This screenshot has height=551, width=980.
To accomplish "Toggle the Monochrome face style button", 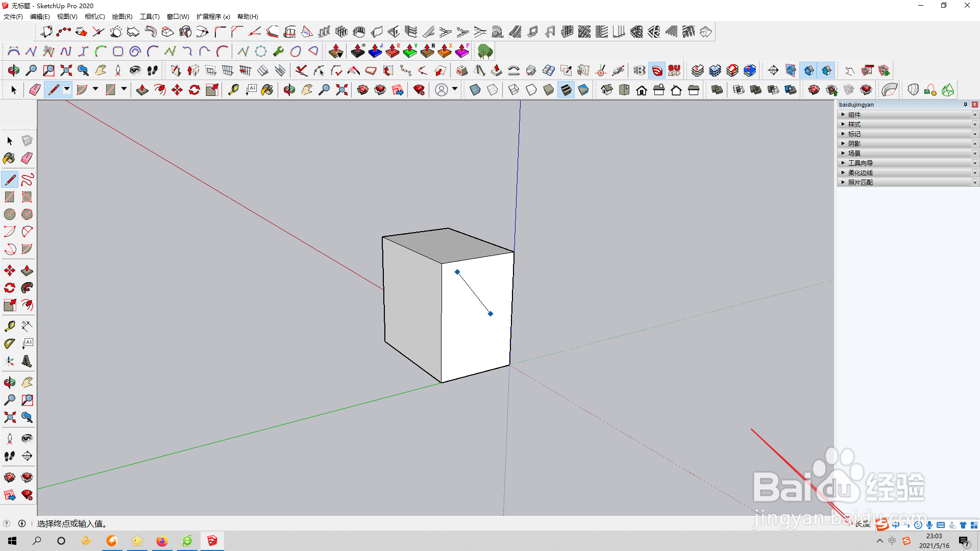I will coord(583,90).
